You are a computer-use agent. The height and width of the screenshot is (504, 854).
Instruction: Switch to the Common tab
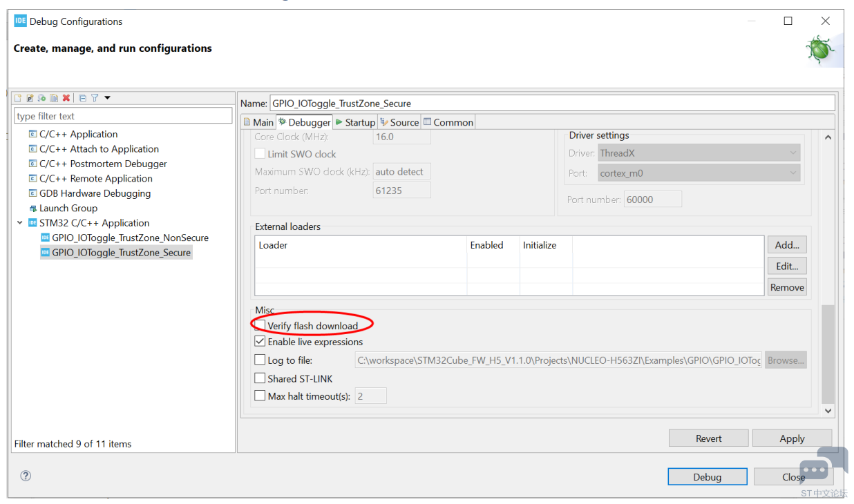(x=448, y=122)
